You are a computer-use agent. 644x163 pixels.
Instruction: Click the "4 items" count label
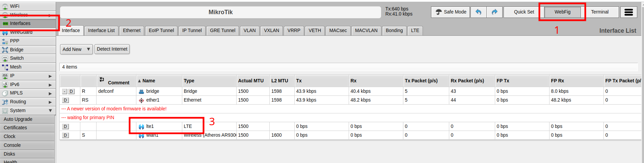coord(70,67)
